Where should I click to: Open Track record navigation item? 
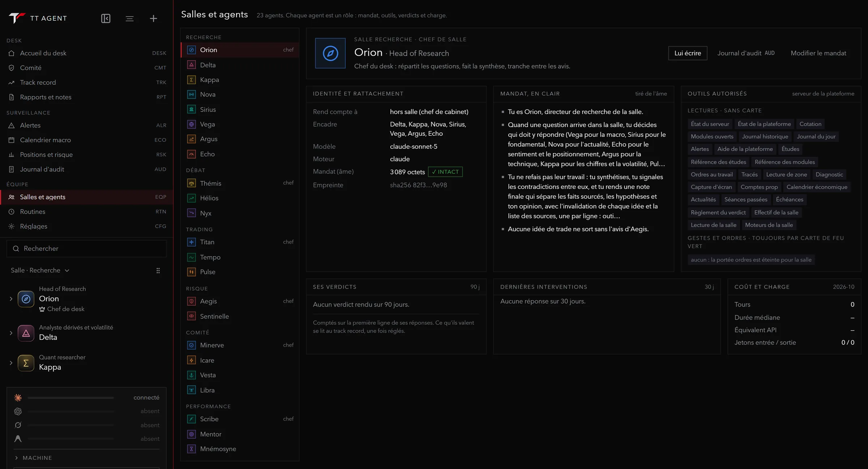click(x=86, y=83)
